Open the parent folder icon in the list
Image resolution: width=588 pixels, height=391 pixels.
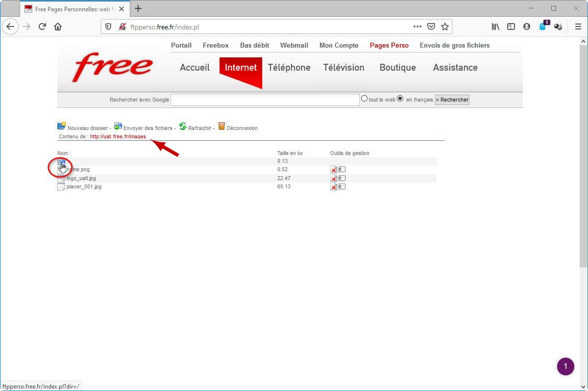coord(61,162)
